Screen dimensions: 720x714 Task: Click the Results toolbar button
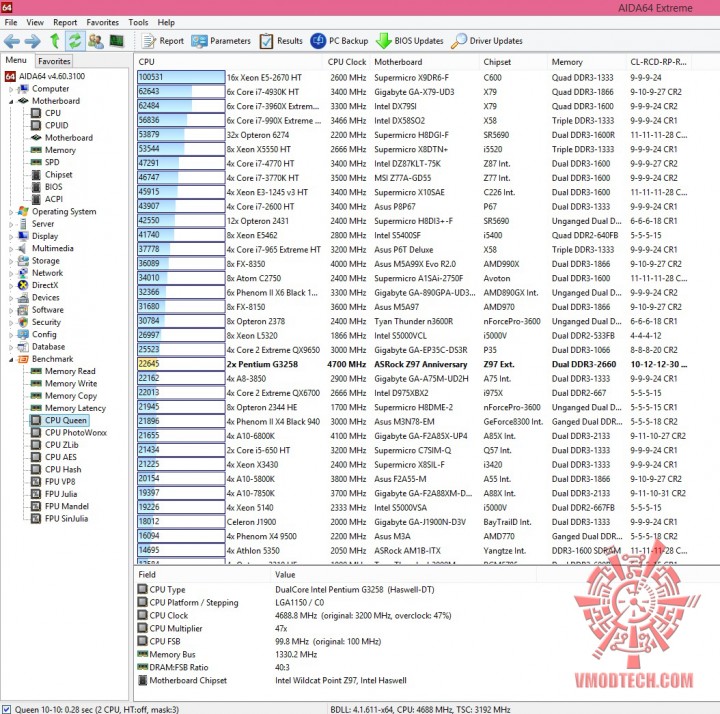281,41
